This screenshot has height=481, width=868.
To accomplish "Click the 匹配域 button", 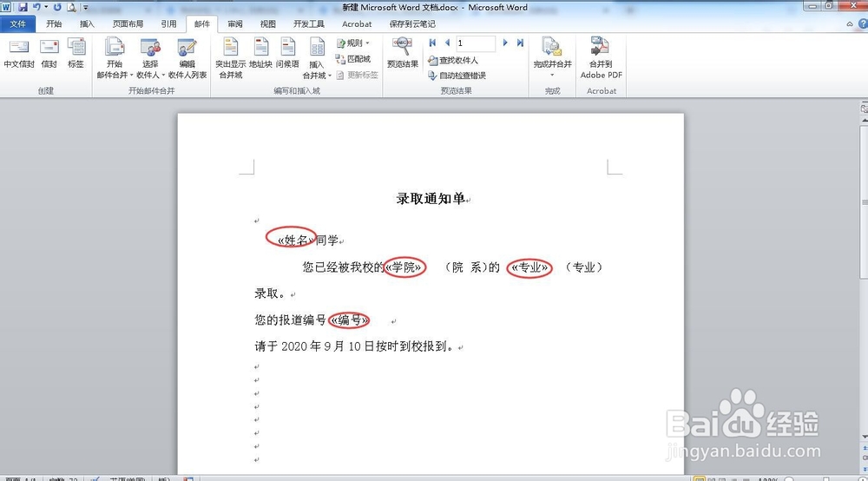I will pos(352,59).
